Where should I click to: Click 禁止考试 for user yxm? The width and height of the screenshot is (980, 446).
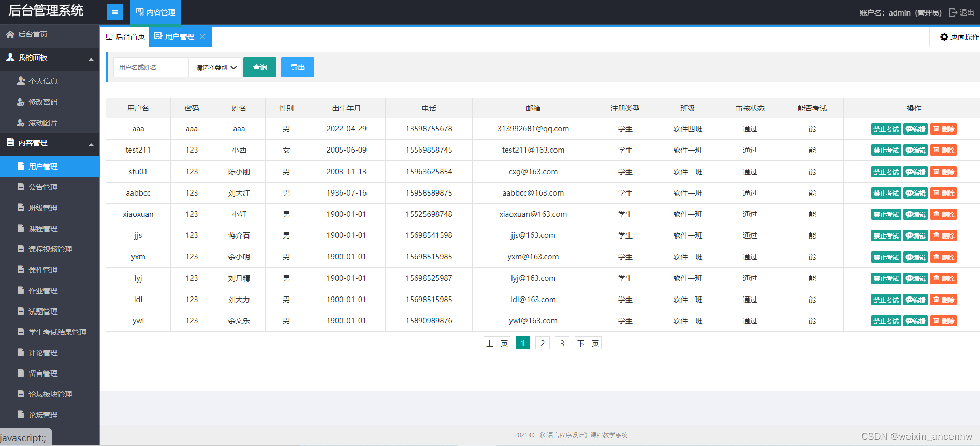pyautogui.click(x=886, y=257)
